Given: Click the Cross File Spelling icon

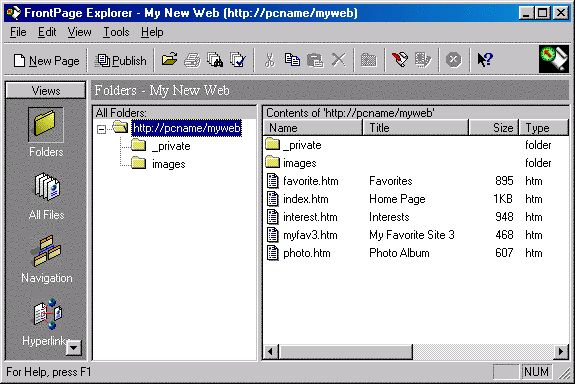Looking at the screenshot, I should click(237, 60).
